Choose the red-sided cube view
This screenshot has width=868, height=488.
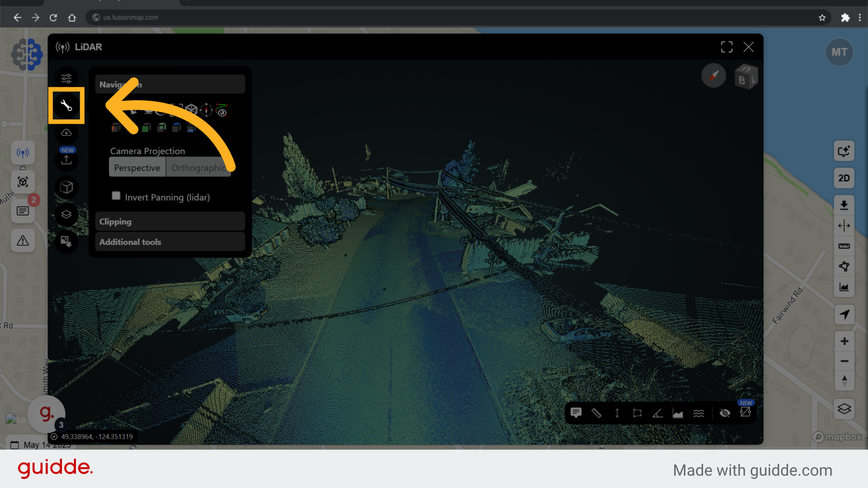tap(116, 128)
